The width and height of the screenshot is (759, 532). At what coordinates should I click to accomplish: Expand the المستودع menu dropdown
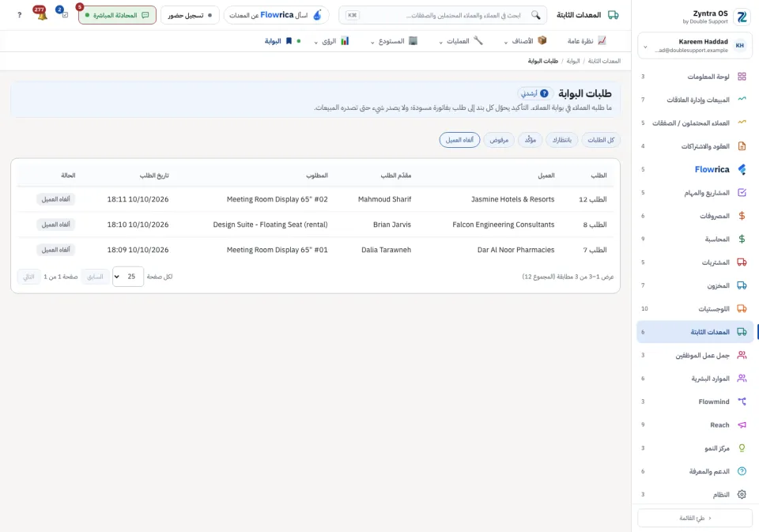[394, 41]
